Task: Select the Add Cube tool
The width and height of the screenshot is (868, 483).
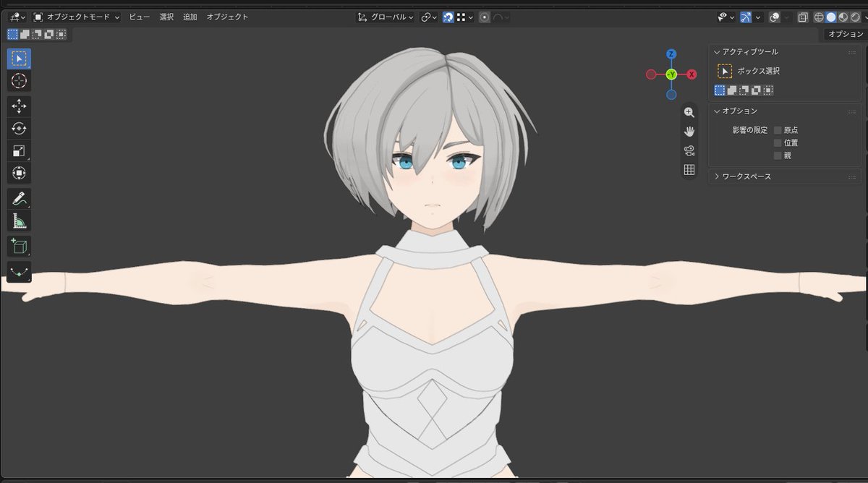Action: (19, 247)
